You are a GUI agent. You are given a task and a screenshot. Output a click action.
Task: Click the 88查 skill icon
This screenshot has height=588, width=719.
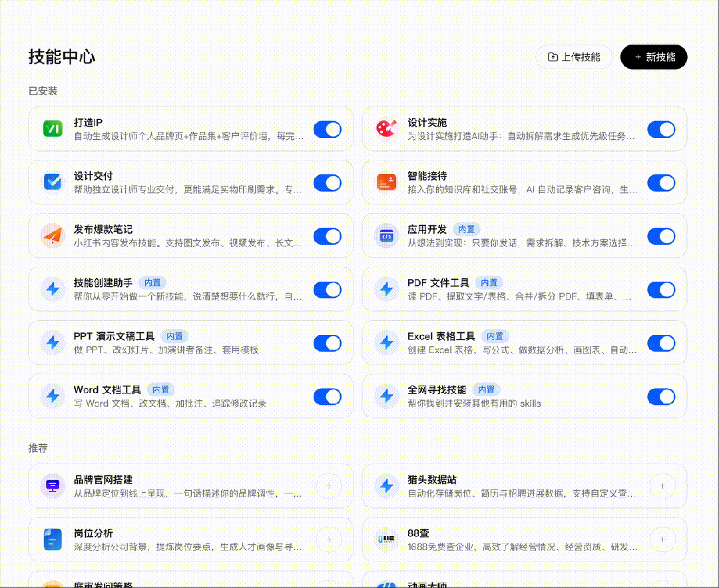tap(386, 539)
